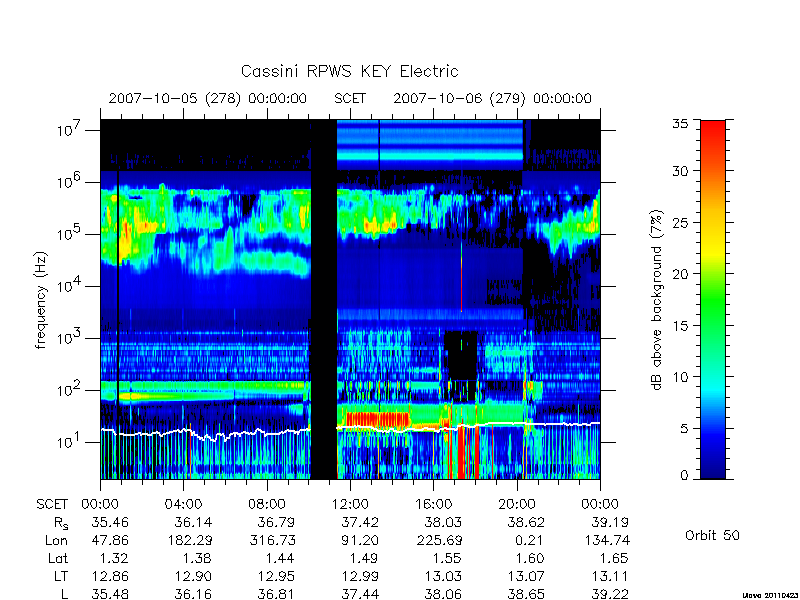800x600 pixels.
Task: Click the Lat value '1.65'
Action: 614,559
